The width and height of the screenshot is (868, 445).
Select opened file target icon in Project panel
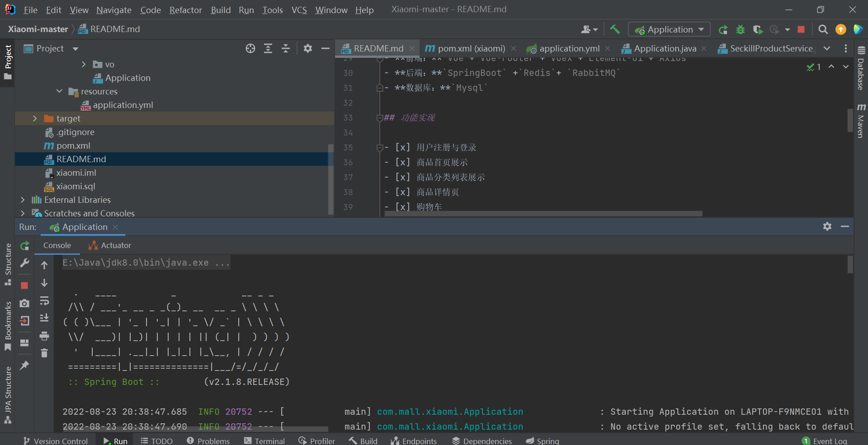[250, 48]
